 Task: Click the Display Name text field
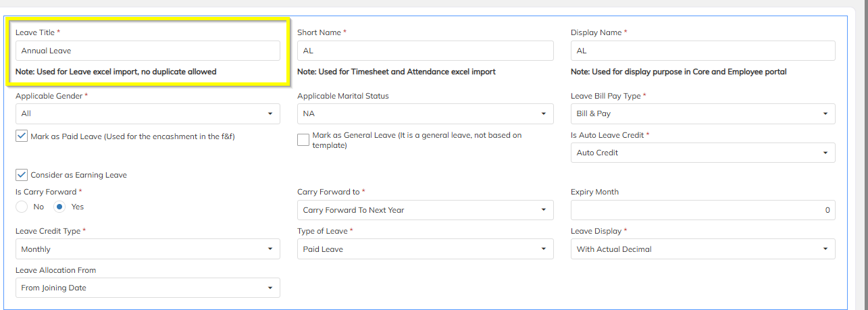(x=703, y=51)
